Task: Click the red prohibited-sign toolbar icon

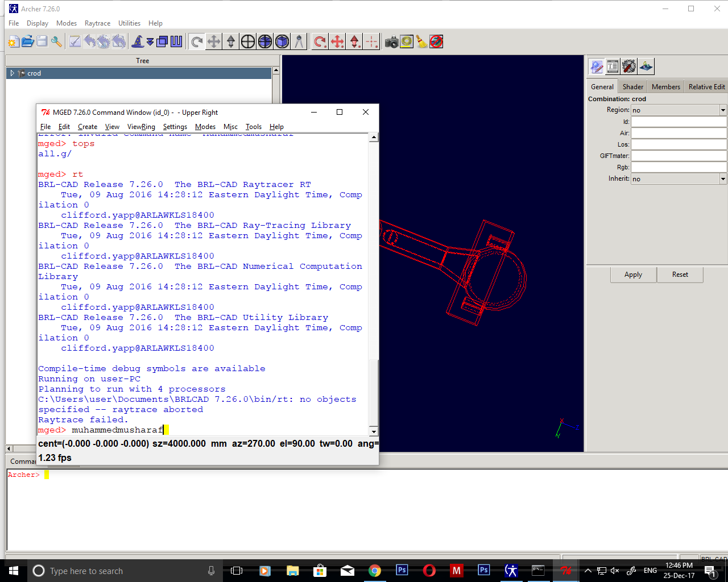Action: [x=436, y=41]
